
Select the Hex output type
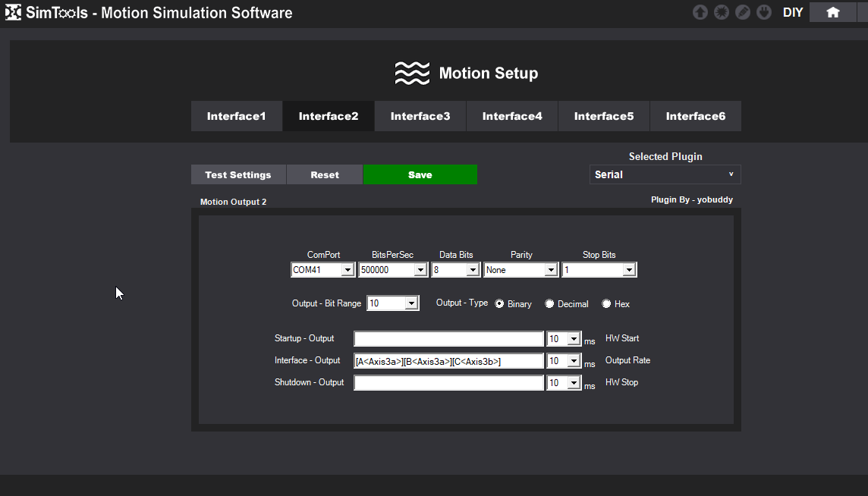coord(606,303)
